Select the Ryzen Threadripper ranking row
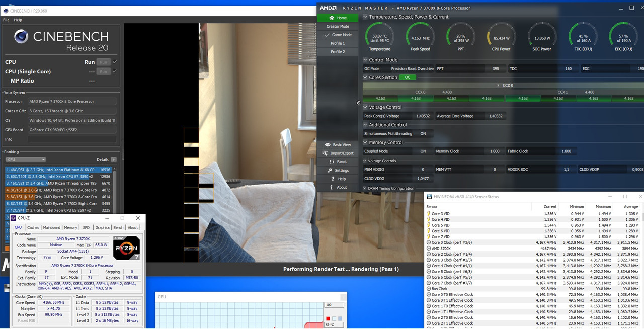This screenshot has width=644, height=329. point(58,183)
